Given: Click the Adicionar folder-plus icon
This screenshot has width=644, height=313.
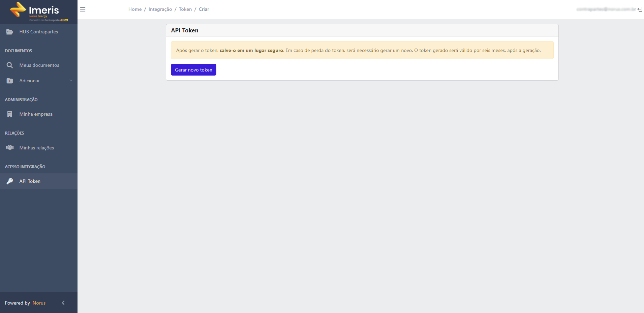Looking at the screenshot, I should [x=10, y=81].
